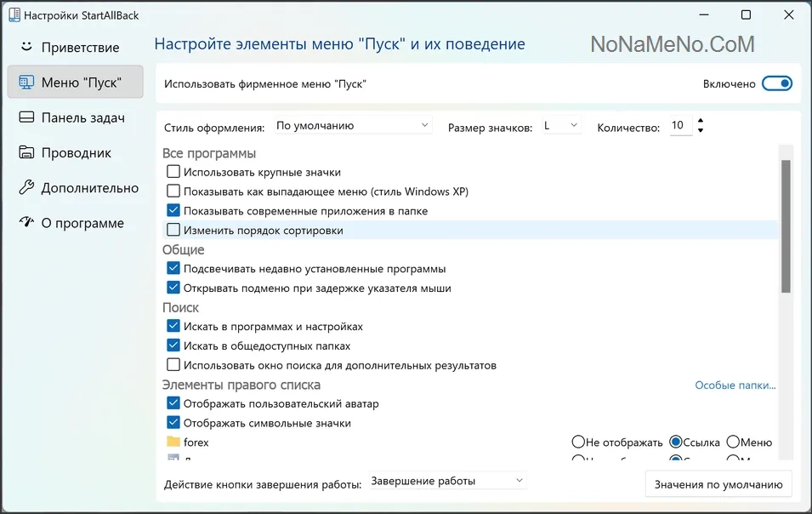Turn off the Включено toggle switch

coord(776,83)
